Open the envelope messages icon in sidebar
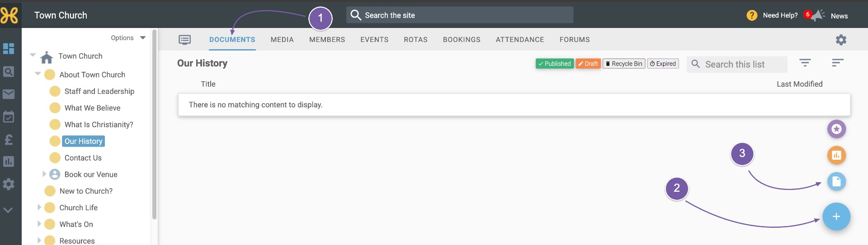This screenshot has height=245, width=868. tap(9, 94)
